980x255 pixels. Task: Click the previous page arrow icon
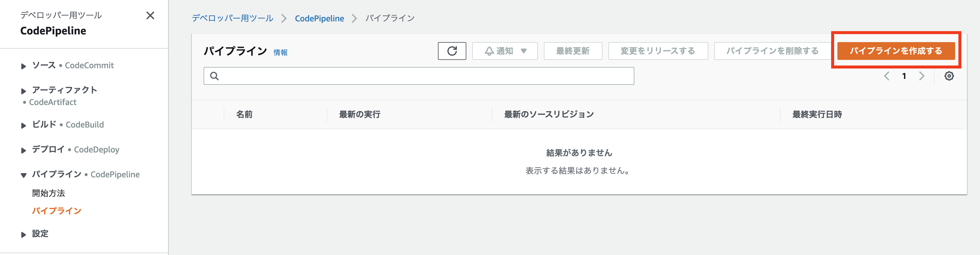pyautogui.click(x=887, y=76)
